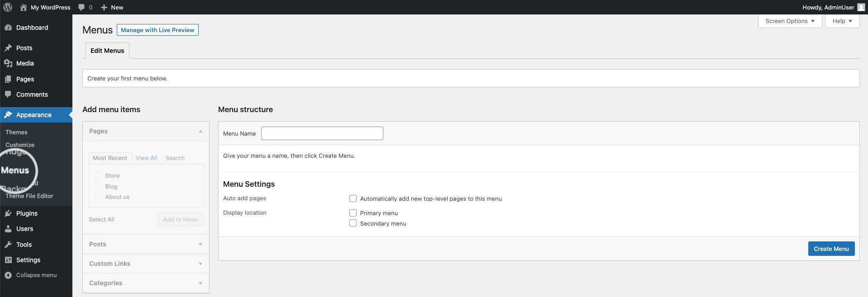Viewport: 868px width, 297px height.
Task: Click the Media icon in sidebar
Action: pos(8,63)
